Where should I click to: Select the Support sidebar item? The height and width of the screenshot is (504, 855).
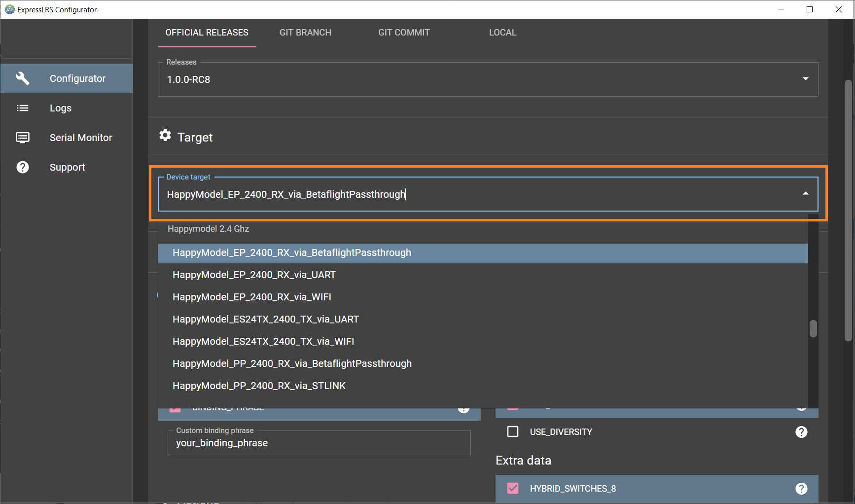coord(67,167)
